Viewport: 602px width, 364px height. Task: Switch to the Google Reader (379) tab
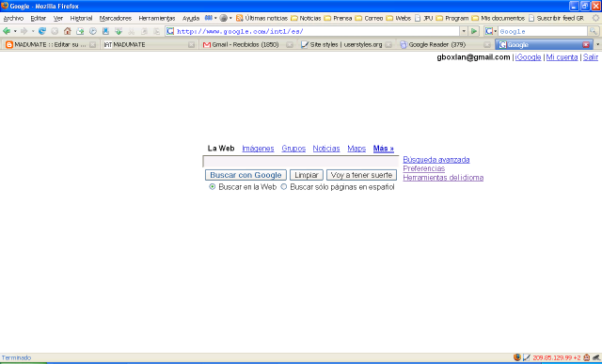(x=445, y=44)
